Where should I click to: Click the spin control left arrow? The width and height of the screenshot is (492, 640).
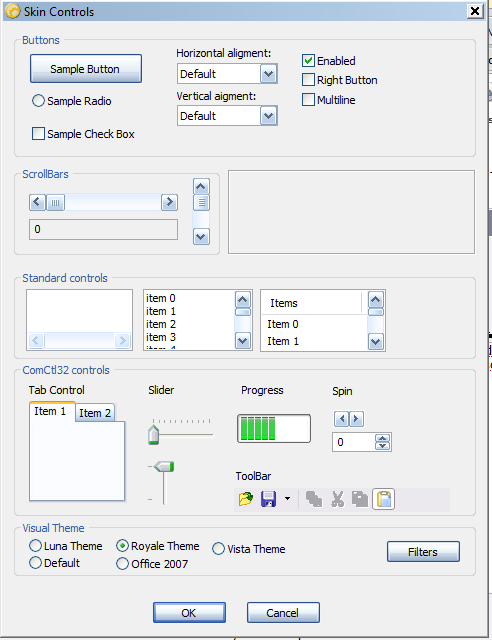click(342, 418)
